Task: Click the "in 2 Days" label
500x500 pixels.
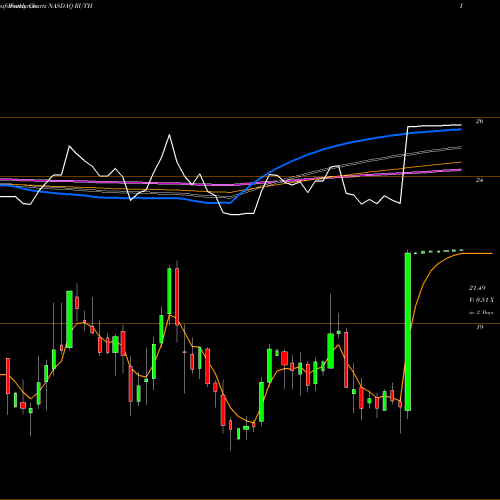Action: pyautogui.click(x=481, y=312)
